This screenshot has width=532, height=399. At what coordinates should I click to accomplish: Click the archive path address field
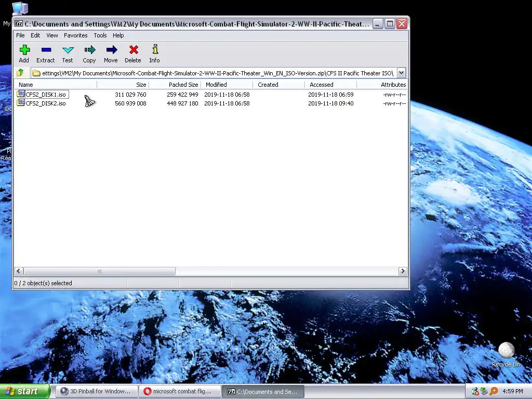coord(214,73)
